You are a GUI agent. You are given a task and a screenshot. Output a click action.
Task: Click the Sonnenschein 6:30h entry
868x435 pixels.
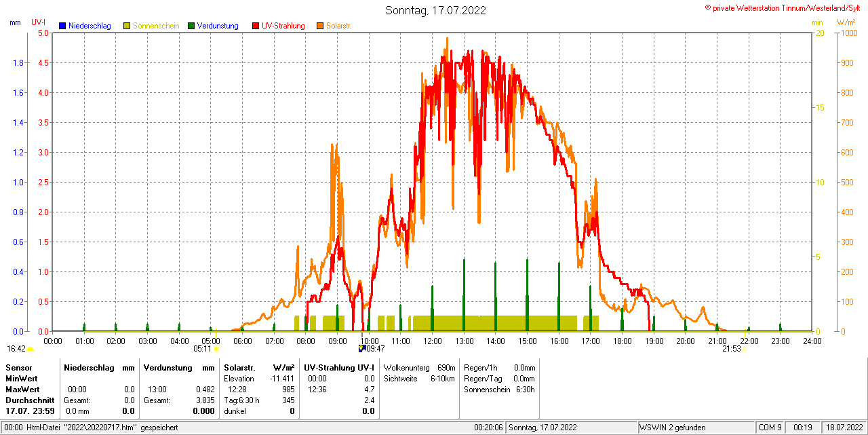pyautogui.click(x=500, y=390)
